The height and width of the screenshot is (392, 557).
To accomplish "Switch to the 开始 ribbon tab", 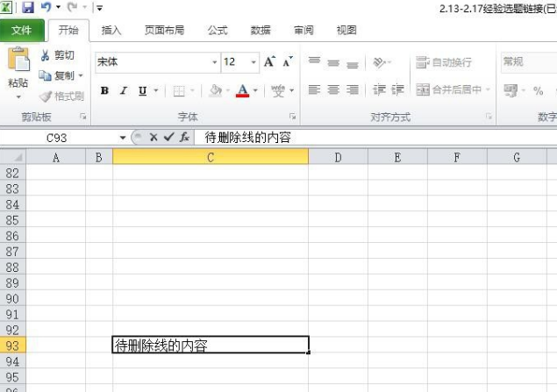I will tap(68, 31).
